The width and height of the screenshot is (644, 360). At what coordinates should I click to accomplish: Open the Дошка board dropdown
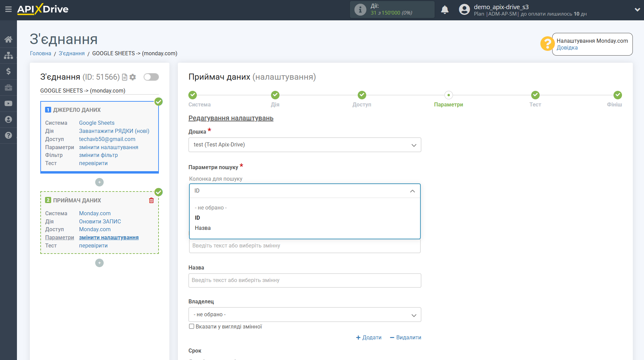point(305,145)
